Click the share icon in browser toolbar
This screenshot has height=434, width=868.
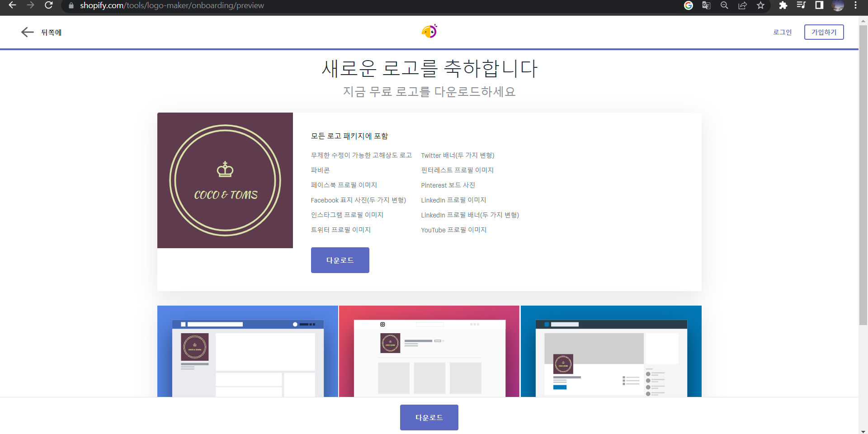point(743,6)
